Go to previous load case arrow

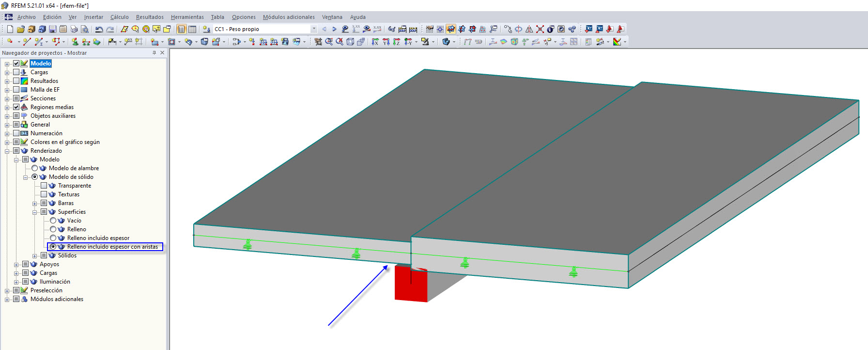point(324,29)
